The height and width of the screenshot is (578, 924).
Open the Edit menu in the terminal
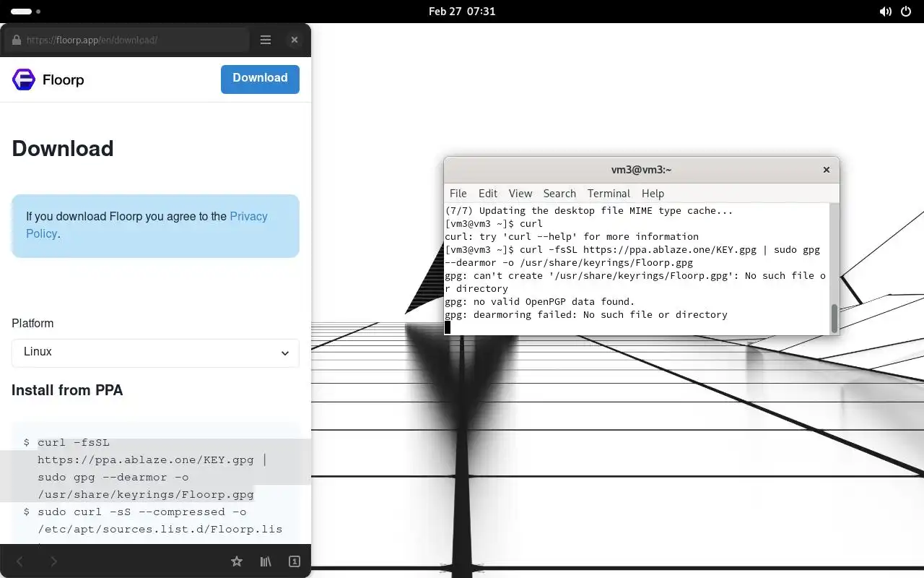coord(488,194)
